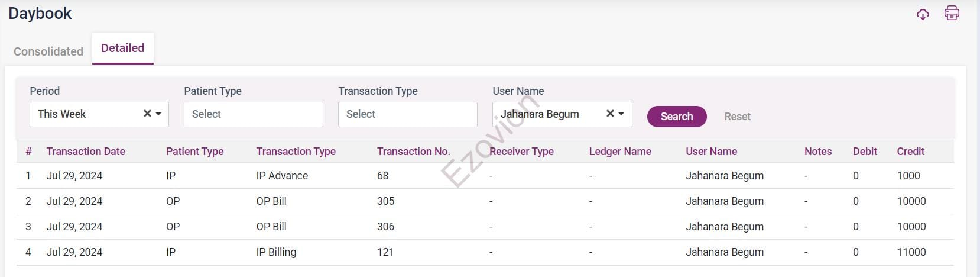Click transaction number 305 row
This screenshot has width=980, height=277.
pyautogui.click(x=385, y=201)
